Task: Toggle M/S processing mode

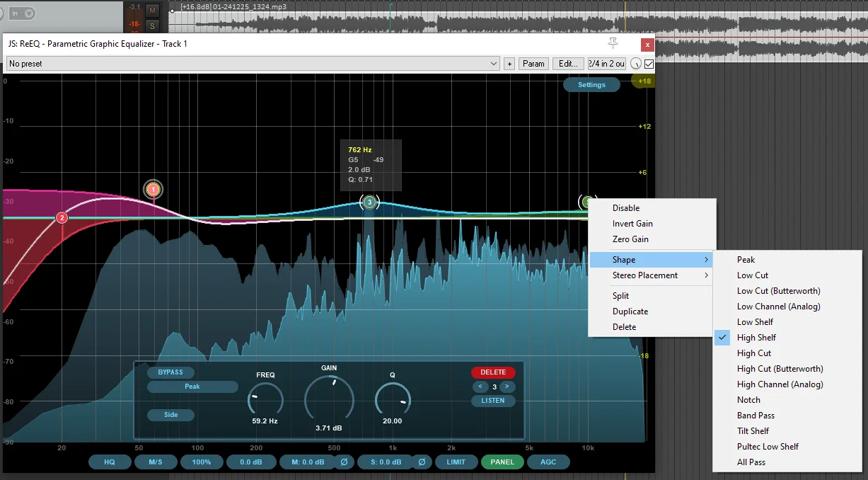Action: 156,462
